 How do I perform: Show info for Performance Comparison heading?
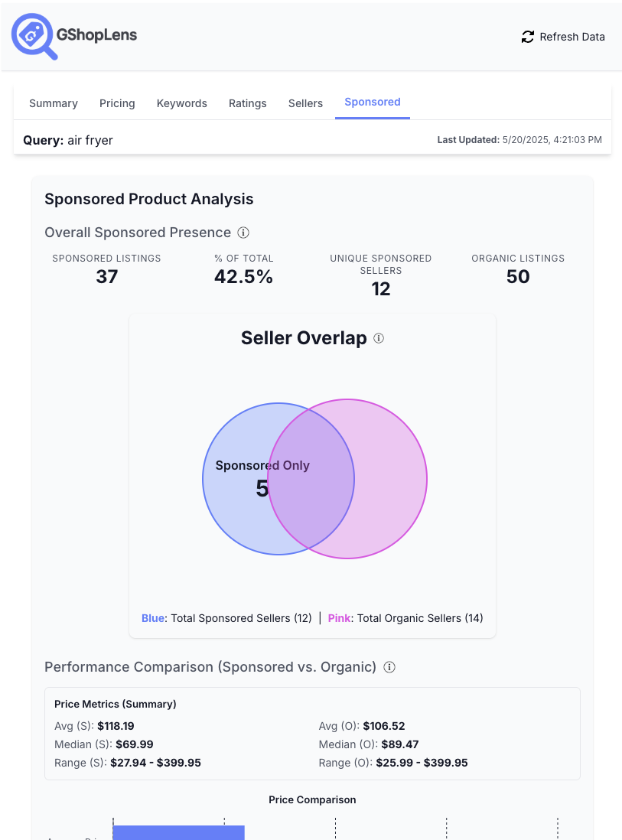point(389,667)
